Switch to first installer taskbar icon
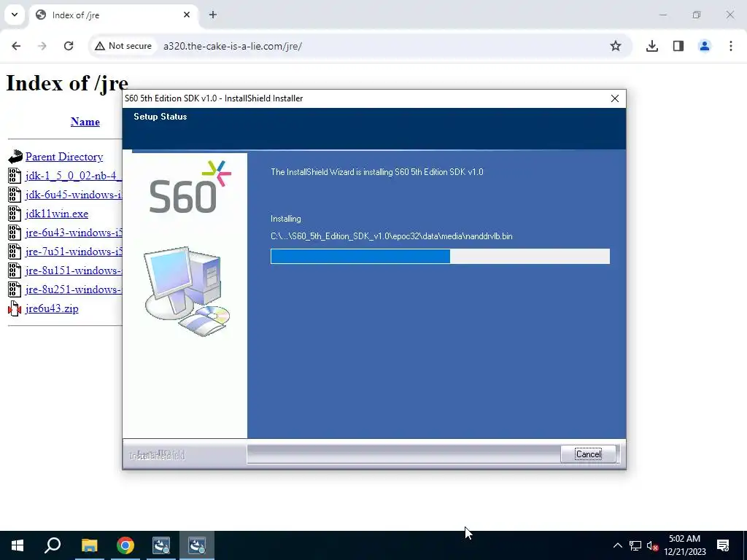 click(x=161, y=545)
